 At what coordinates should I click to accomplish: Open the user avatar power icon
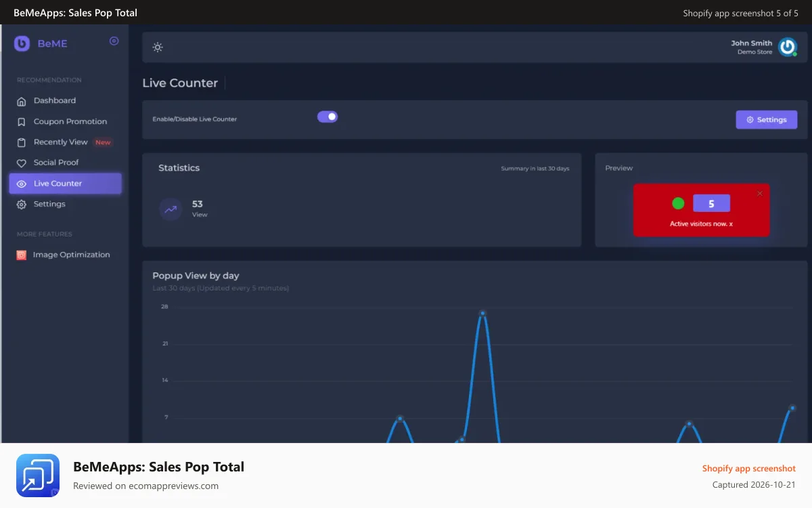pyautogui.click(x=787, y=47)
